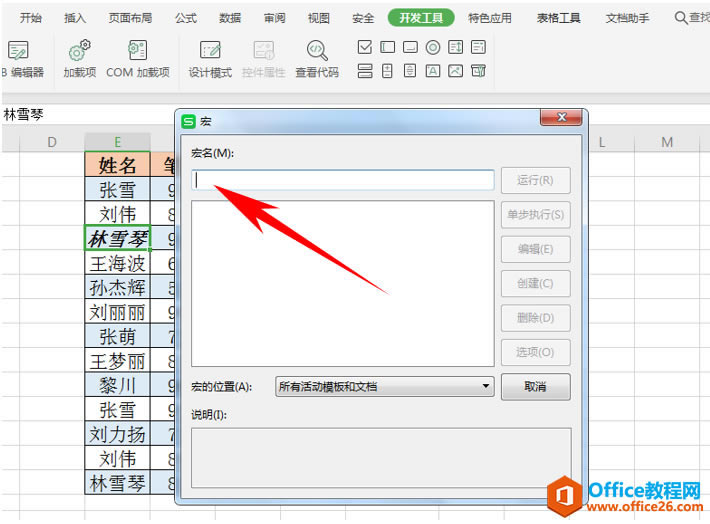Viewport: 710px width, 524px height.
Task: Insert an image control
Action: 456,71
